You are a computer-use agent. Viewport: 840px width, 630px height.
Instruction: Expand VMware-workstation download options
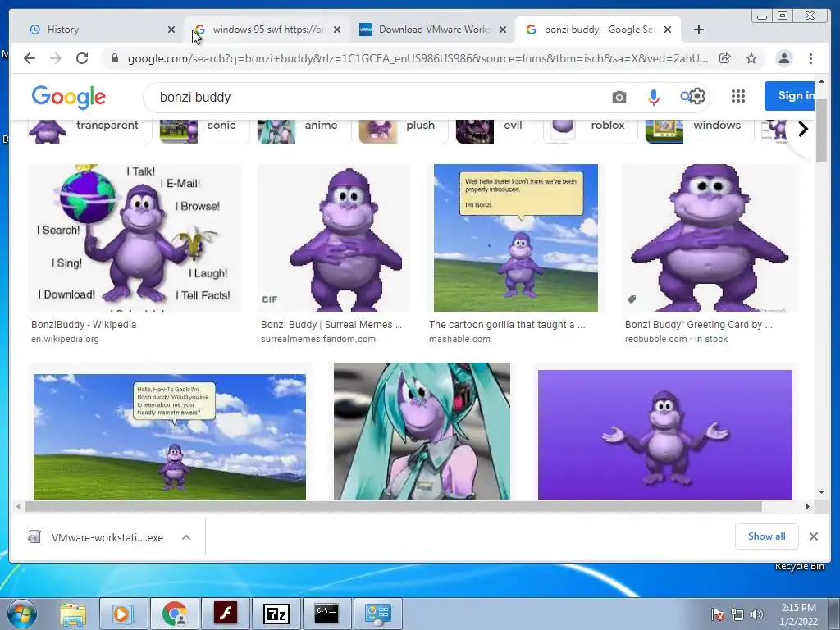click(x=186, y=537)
